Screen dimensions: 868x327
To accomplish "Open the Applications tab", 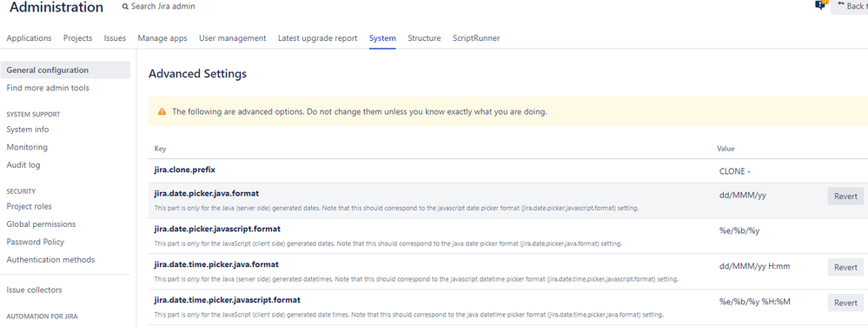I will (29, 38).
